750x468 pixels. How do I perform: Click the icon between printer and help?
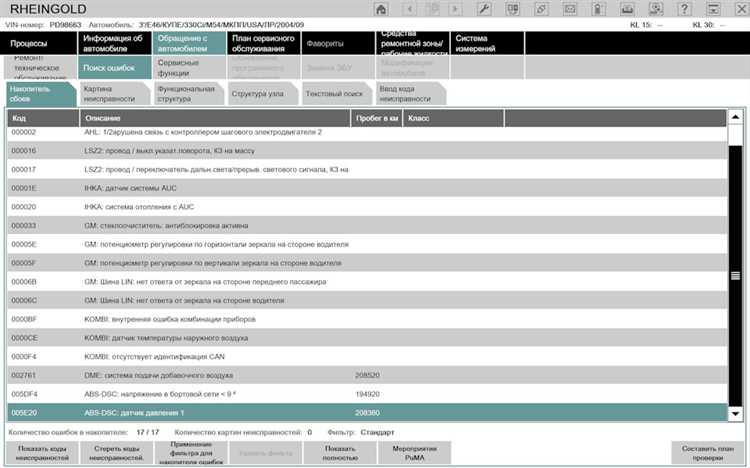click(x=656, y=9)
